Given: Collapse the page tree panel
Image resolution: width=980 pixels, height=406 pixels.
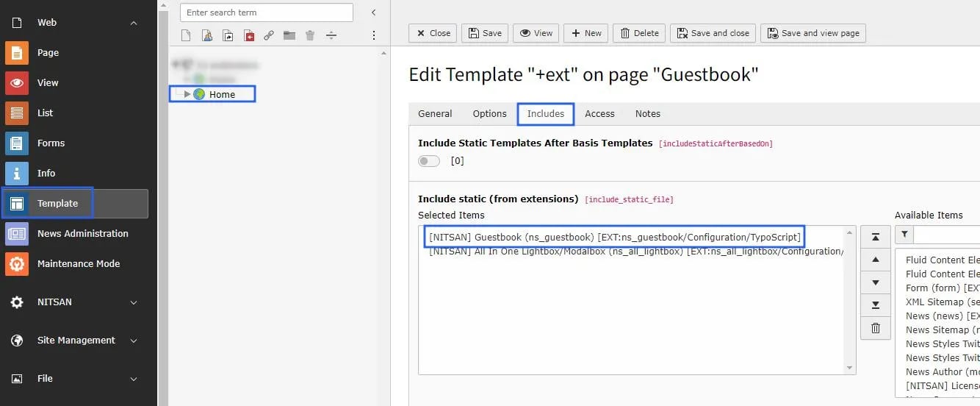Looking at the screenshot, I should (373, 13).
